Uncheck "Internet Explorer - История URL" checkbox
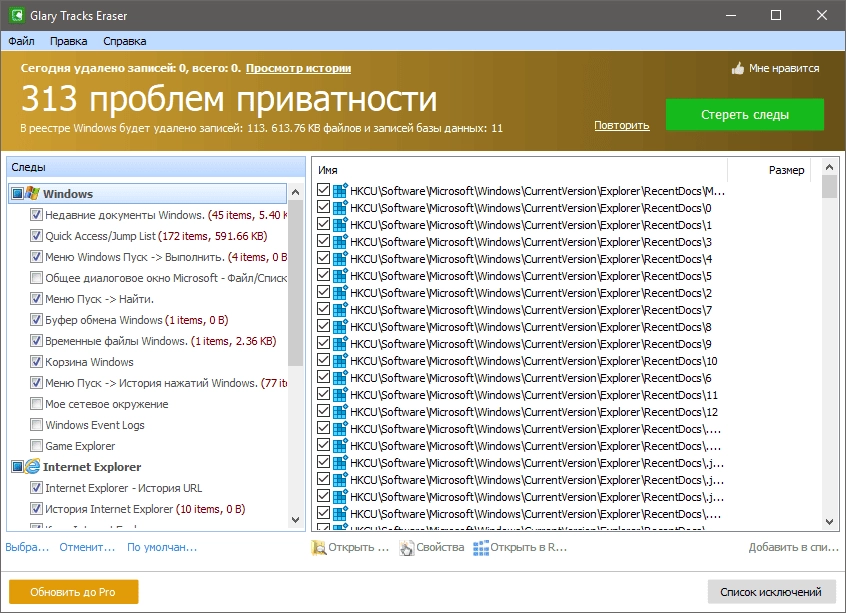This screenshot has width=846, height=613. pos(36,488)
